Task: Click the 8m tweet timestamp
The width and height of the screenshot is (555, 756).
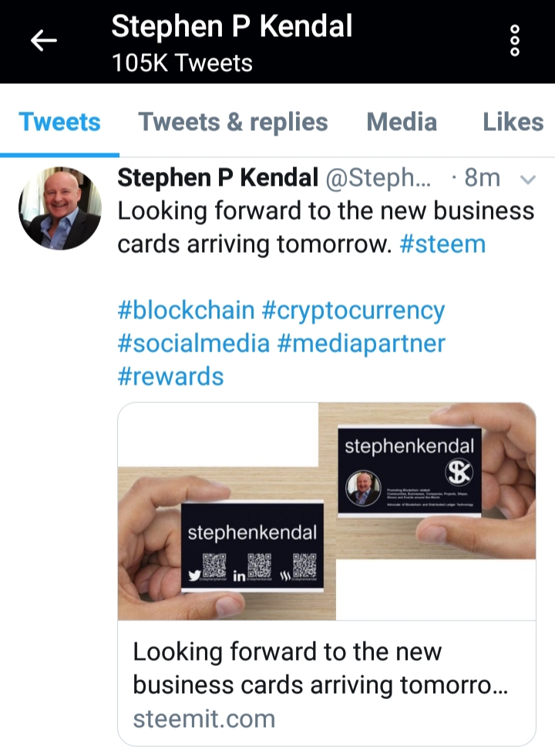Action: [483, 179]
